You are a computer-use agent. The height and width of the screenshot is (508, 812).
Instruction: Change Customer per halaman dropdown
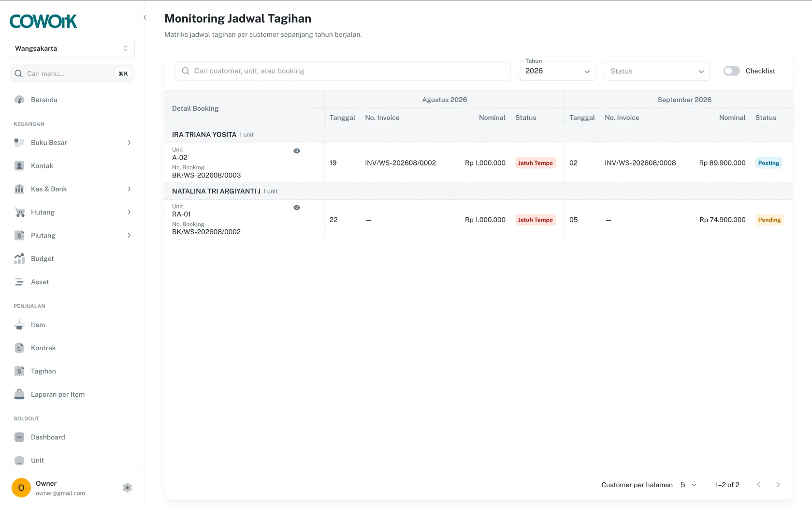click(x=688, y=485)
